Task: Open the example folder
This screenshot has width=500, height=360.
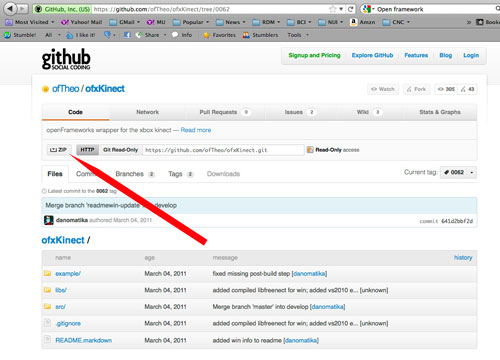Action: click(68, 274)
